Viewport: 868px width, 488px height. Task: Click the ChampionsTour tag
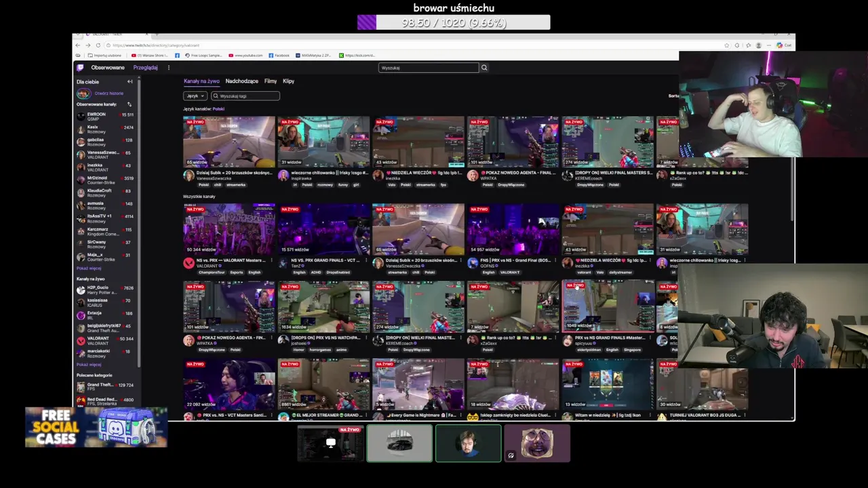click(x=210, y=272)
